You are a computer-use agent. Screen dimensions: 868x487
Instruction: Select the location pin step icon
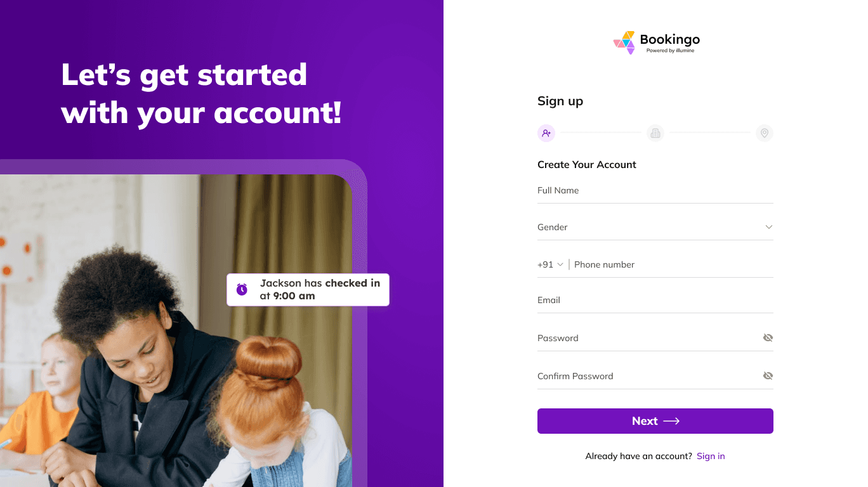pyautogui.click(x=765, y=133)
